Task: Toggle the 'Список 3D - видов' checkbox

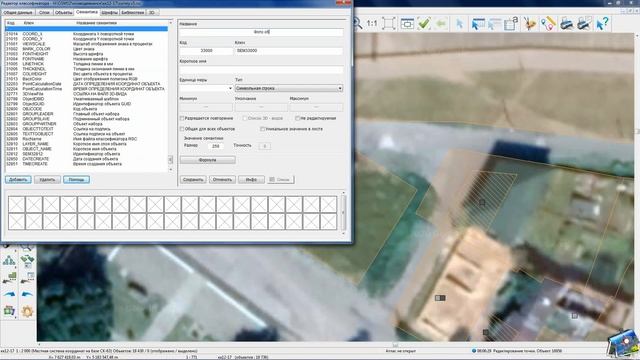Action: [245, 118]
